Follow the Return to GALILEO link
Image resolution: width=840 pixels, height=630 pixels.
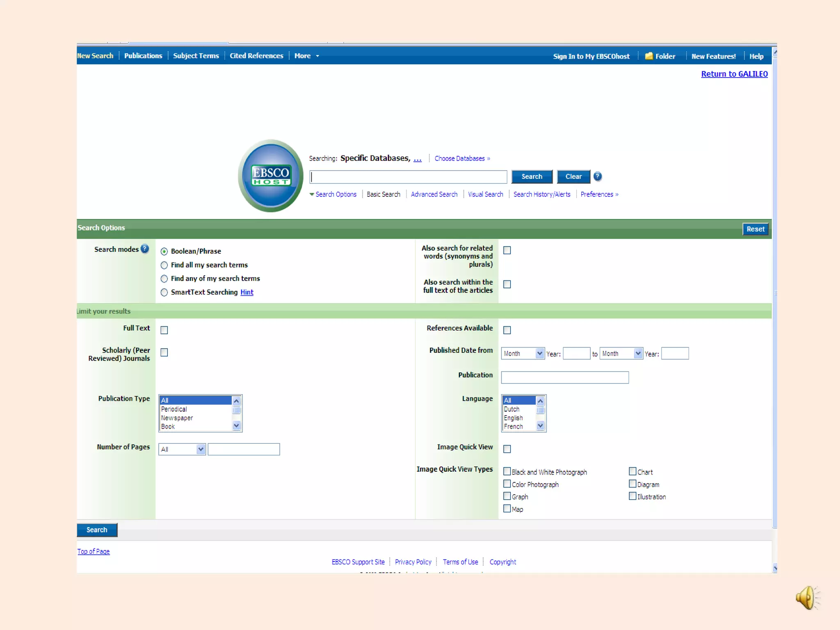point(734,74)
